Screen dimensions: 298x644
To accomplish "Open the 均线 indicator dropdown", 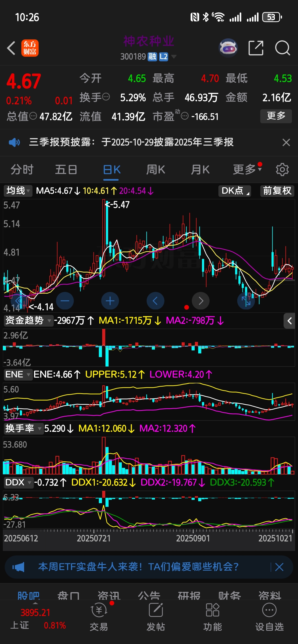I will point(18,191).
